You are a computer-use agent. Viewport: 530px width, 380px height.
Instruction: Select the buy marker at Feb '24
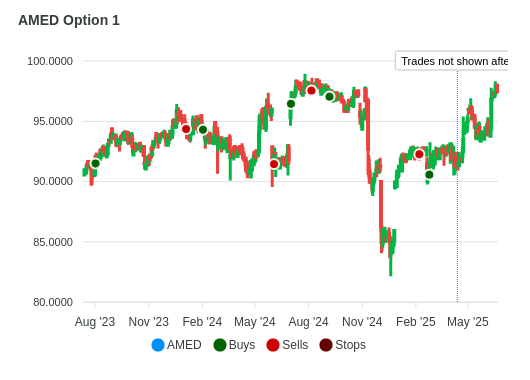tap(203, 129)
